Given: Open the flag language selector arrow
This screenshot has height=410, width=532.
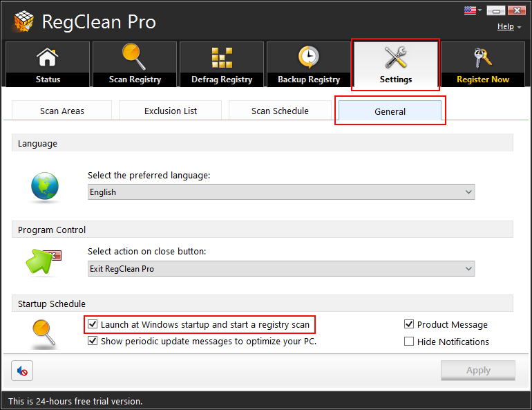Looking at the screenshot, I should [x=479, y=10].
